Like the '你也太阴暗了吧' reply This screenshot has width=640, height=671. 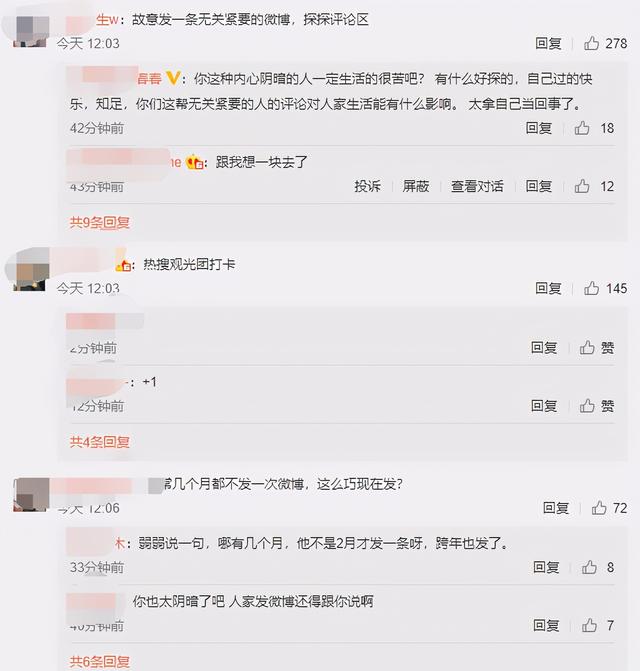(x=598, y=625)
